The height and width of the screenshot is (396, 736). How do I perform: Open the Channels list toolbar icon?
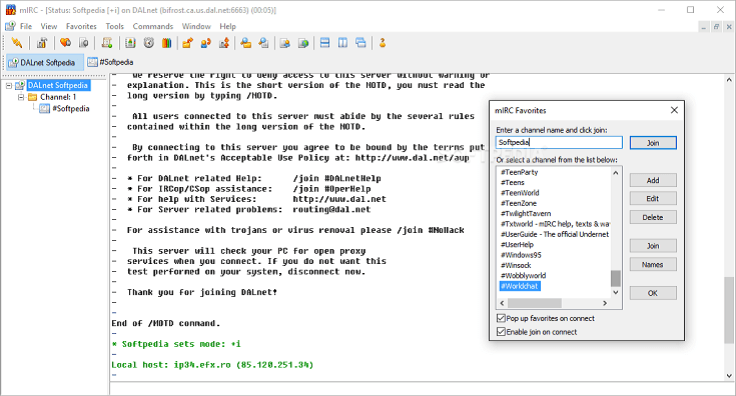[84, 43]
